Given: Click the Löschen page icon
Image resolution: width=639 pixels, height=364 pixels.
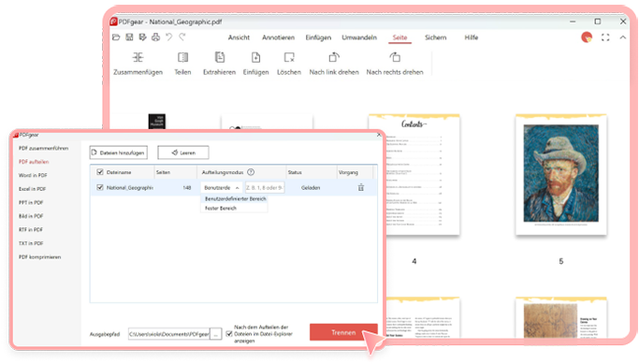Looking at the screenshot, I should (x=289, y=57).
